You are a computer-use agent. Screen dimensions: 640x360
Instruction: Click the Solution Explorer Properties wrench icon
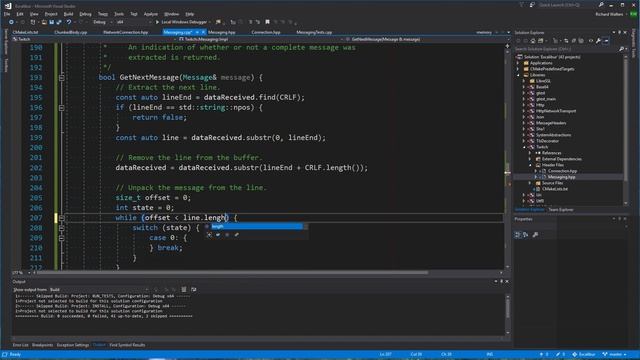(x=598, y=41)
